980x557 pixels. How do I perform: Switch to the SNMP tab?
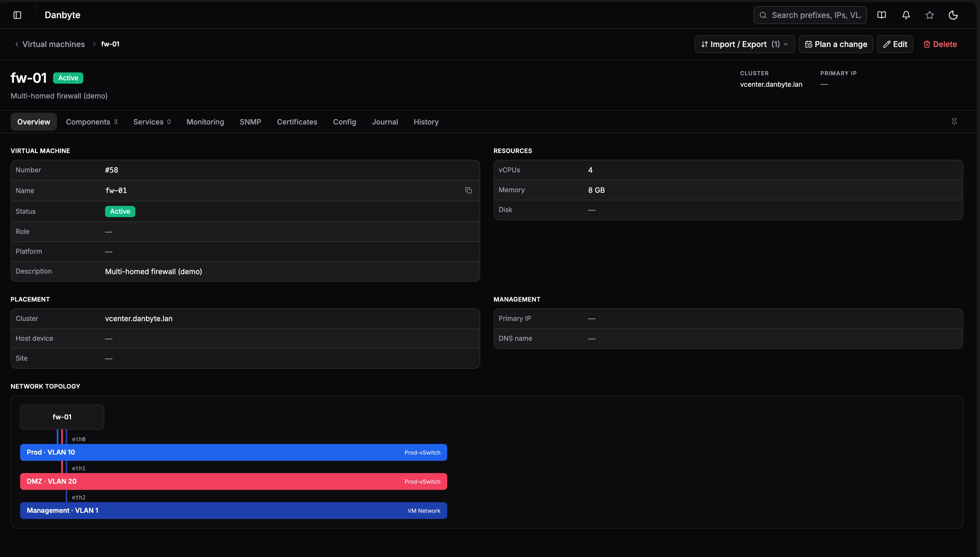[250, 122]
